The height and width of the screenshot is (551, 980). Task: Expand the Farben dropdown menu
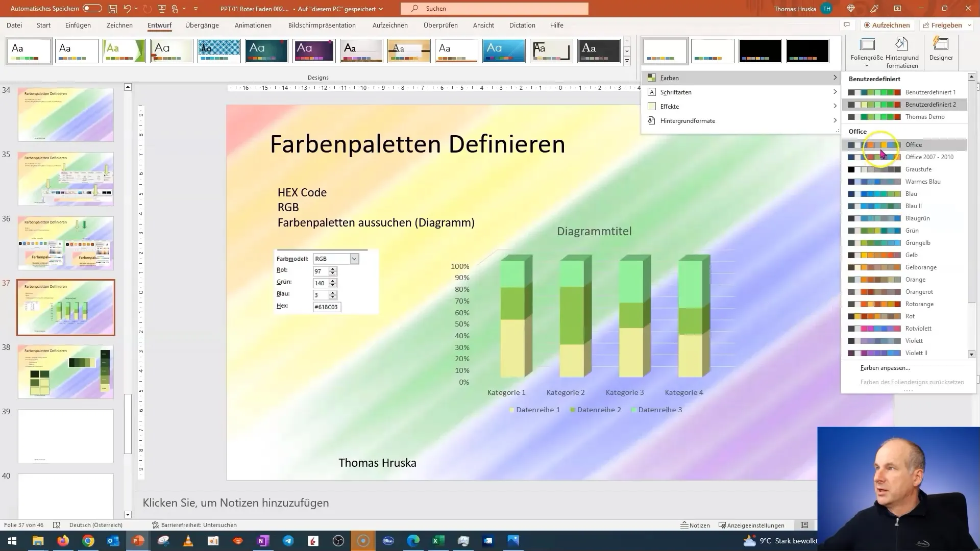tap(741, 78)
